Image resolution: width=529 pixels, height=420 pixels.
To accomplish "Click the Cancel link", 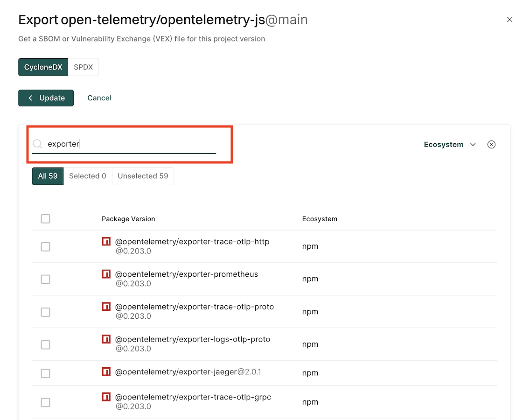I will [x=99, y=98].
